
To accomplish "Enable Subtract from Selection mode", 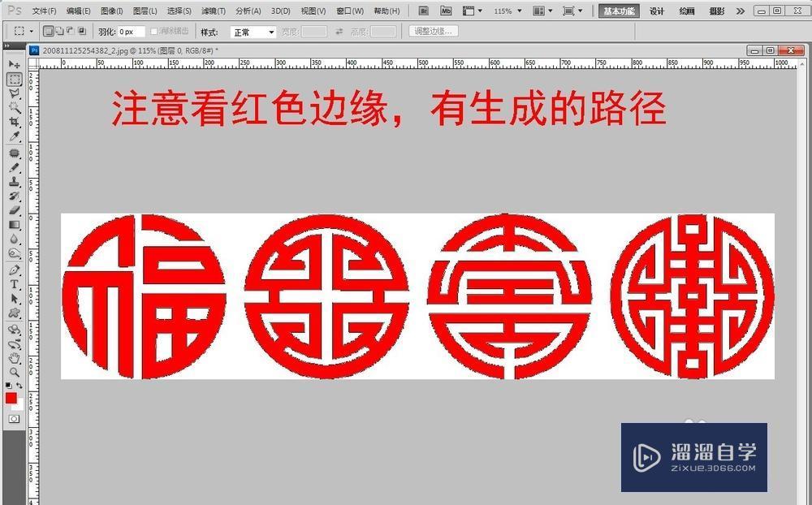I will 71,31.
